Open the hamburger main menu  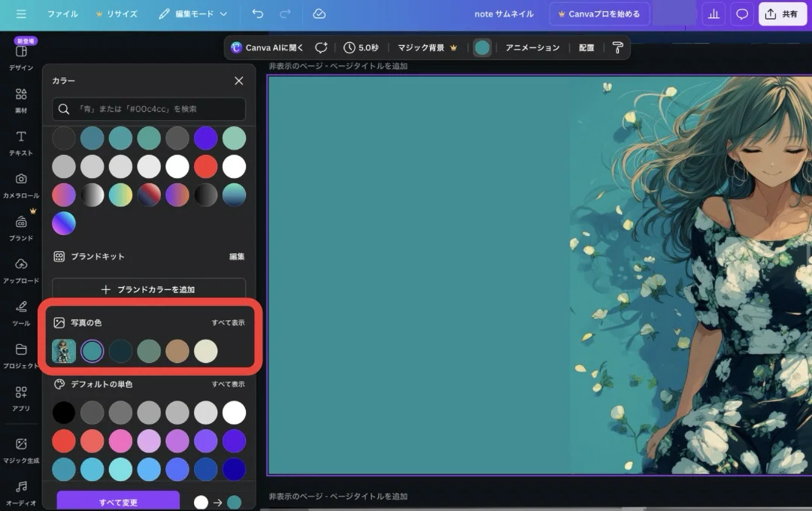pos(21,14)
